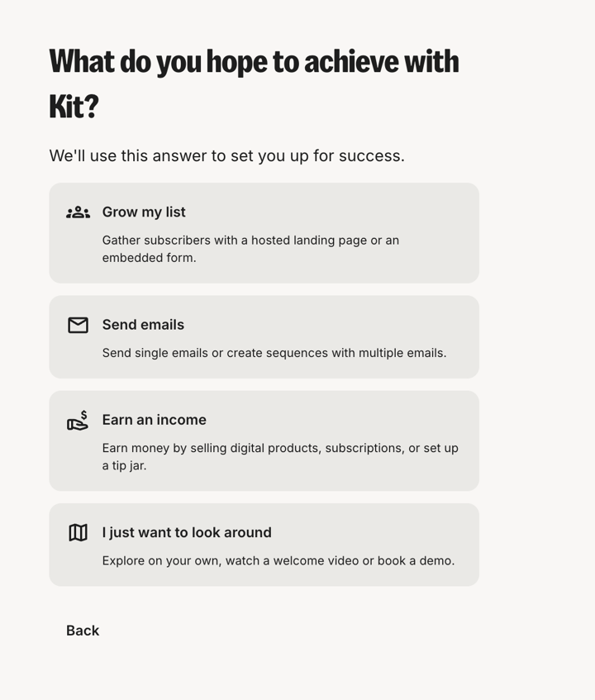Click the text about watching a welcome video

278,560
